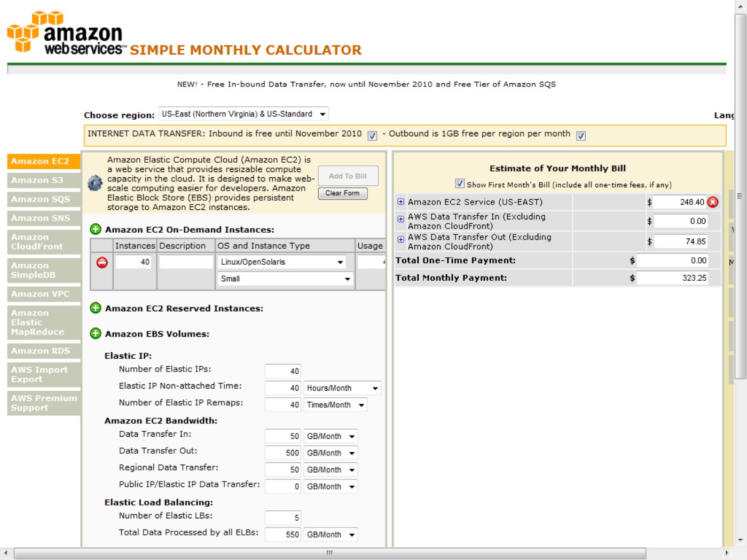The image size is (747, 560).
Task: Add a new EC2 On-Demand Instance row
Action: coord(96,230)
